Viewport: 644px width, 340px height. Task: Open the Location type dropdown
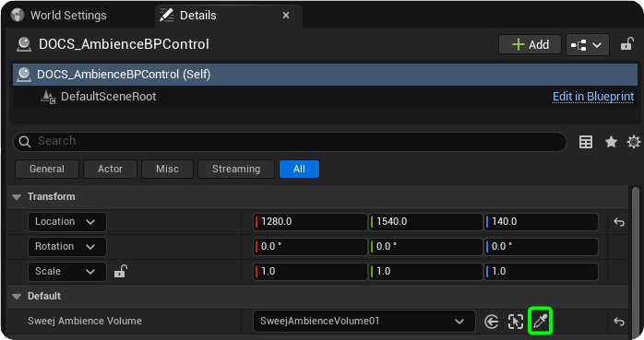pyautogui.click(x=67, y=222)
